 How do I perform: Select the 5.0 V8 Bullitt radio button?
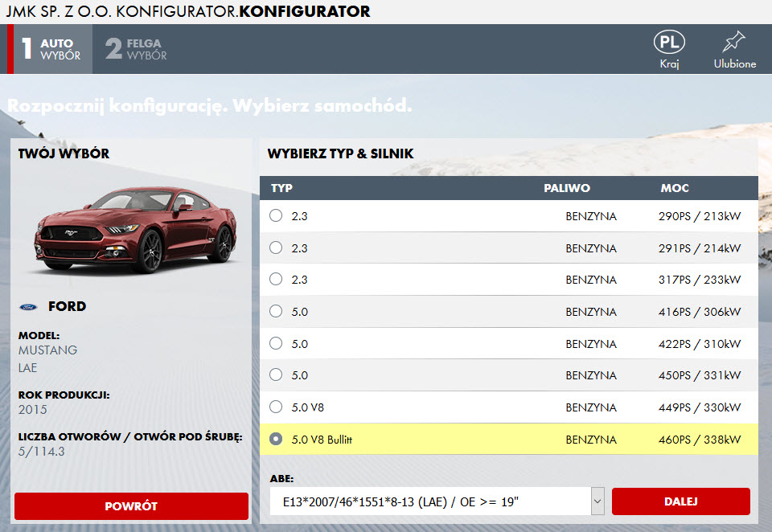click(x=276, y=439)
